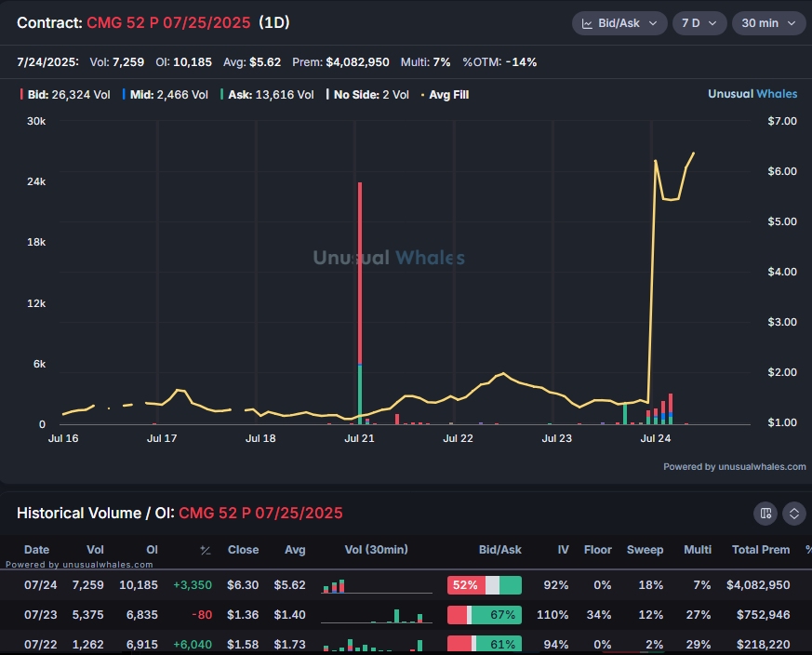This screenshot has width=812, height=655.
Task: Click the Jul 24 x-axis label
Action: point(655,438)
